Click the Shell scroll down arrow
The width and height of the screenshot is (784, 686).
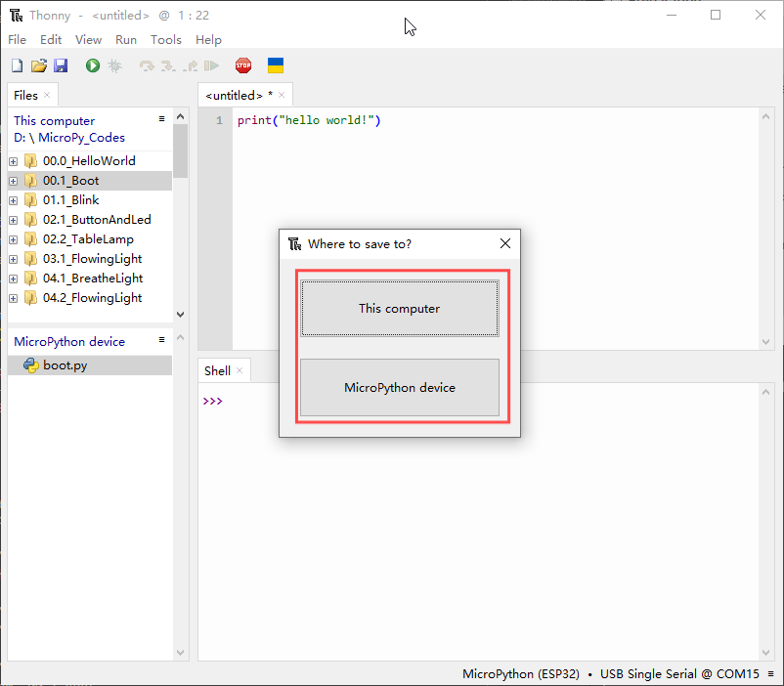765,653
